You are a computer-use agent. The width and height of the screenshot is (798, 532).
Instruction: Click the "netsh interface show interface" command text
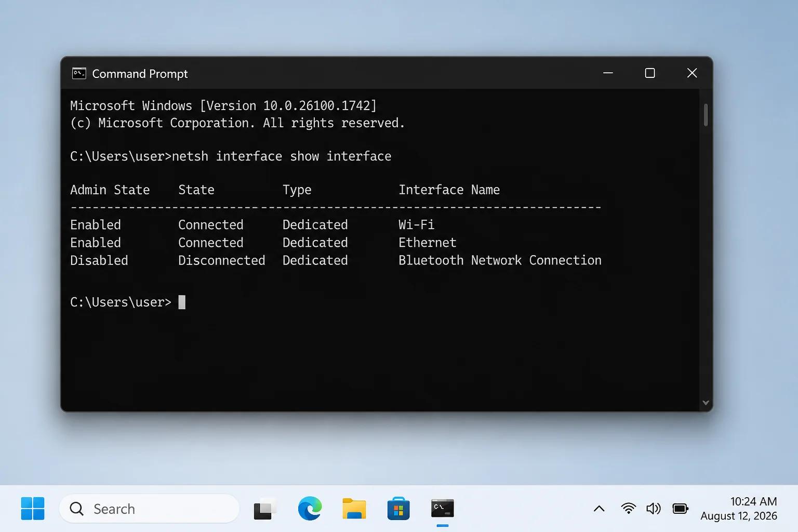[x=282, y=156]
